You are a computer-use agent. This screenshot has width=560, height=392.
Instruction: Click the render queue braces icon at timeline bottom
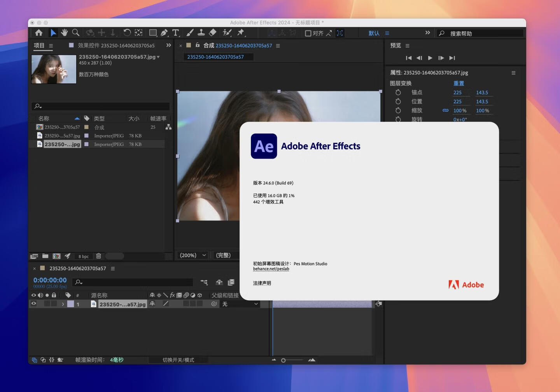pyautogui.click(x=51, y=360)
